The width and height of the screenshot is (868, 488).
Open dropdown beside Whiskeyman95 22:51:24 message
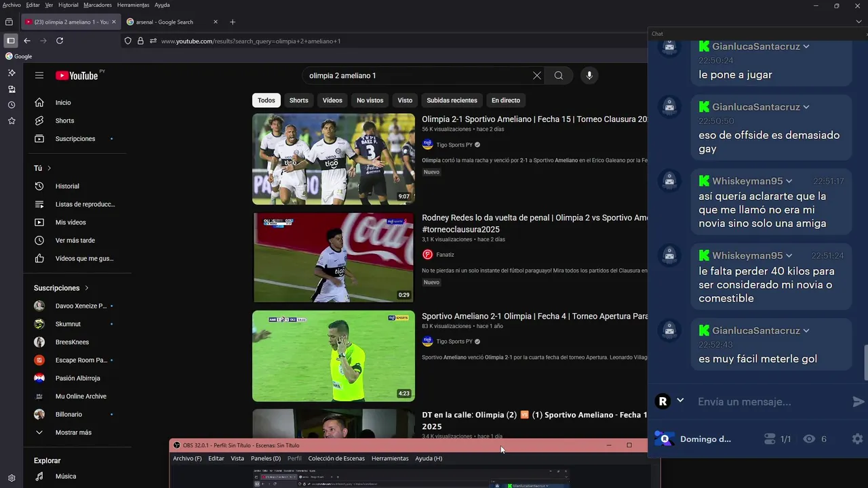pyautogui.click(x=789, y=256)
